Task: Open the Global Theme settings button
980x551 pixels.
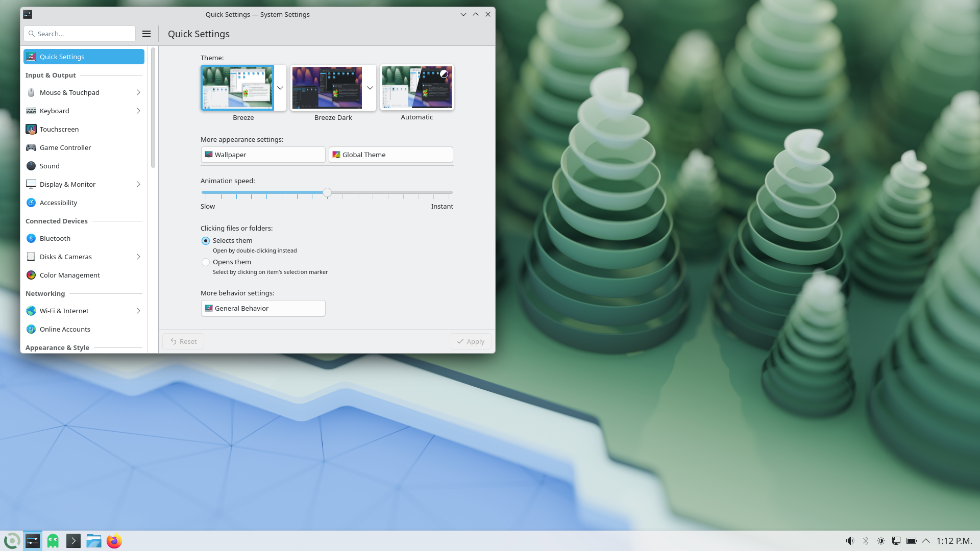Action: click(x=391, y=155)
